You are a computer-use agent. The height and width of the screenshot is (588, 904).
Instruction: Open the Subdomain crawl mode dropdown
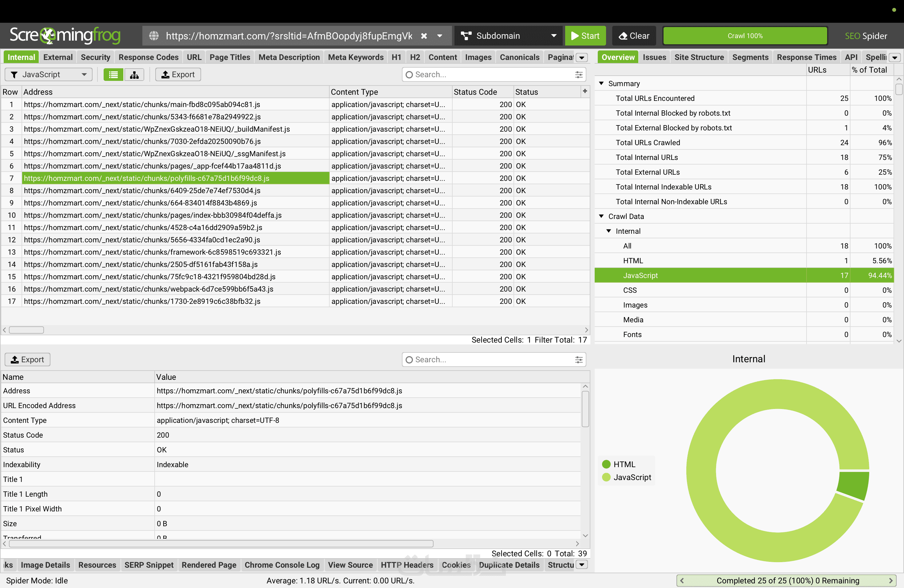click(x=509, y=36)
